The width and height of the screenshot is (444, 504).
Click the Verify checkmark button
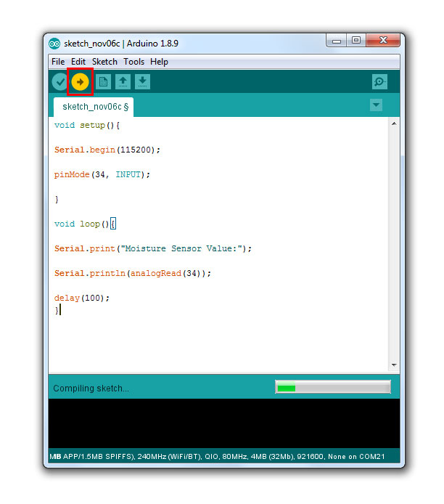(59, 81)
